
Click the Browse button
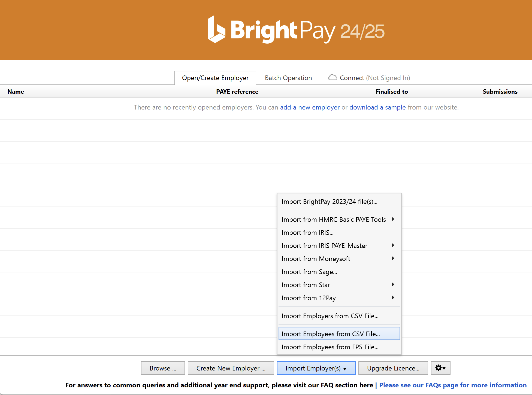163,368
